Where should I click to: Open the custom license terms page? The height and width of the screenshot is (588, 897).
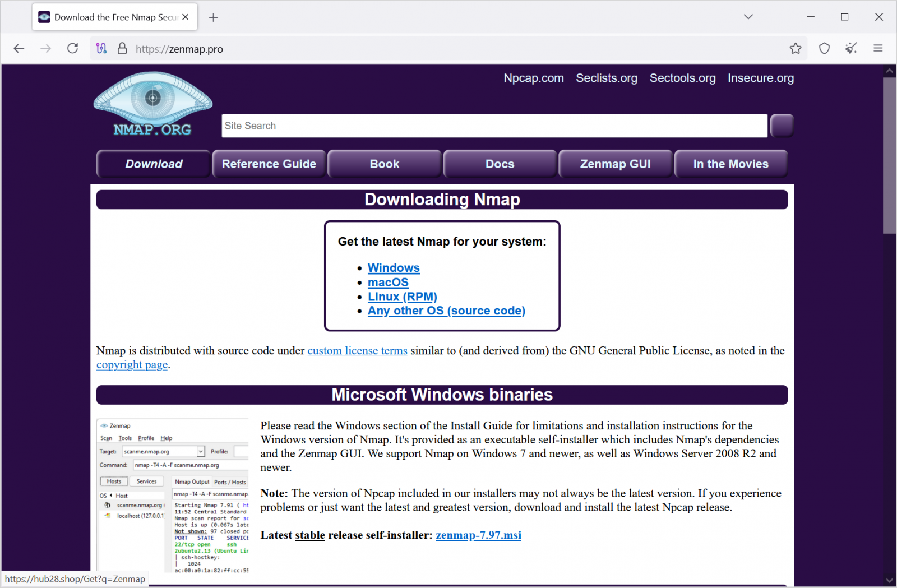pos(357,350)
